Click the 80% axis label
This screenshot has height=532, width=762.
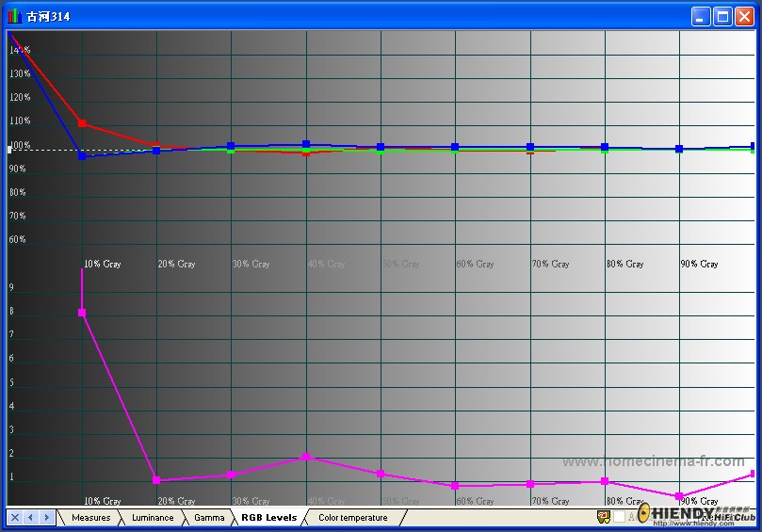(18, 192)
